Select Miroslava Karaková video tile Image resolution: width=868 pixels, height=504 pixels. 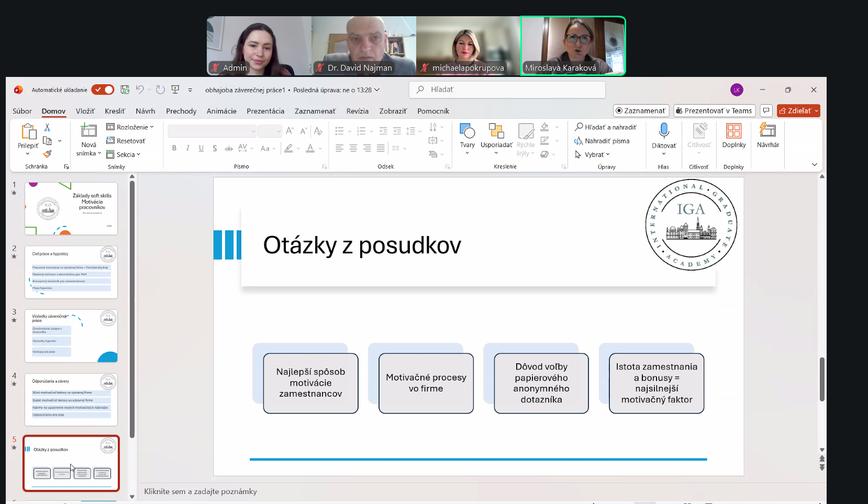point(573,46)
